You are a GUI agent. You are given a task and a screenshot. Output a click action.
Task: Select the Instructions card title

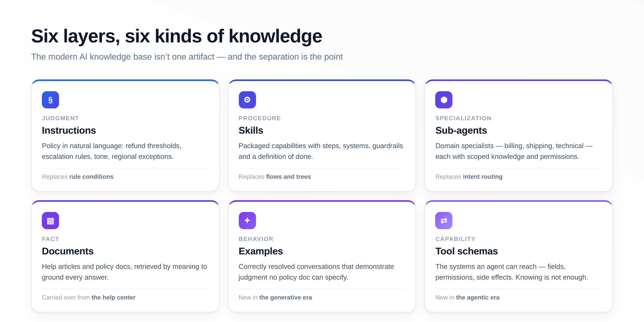coord(69,130)
